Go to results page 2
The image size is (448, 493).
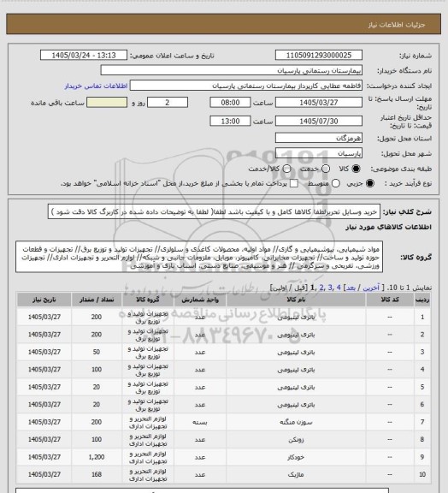321,288
